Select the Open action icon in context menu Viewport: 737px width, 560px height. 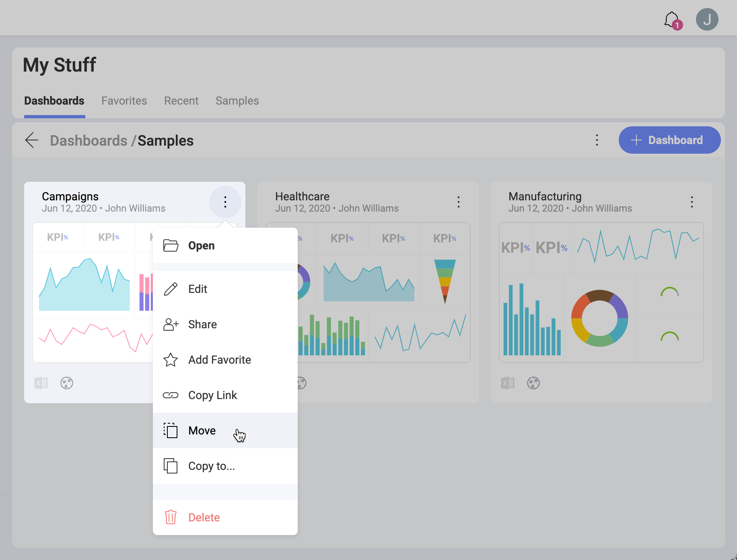click(x=171, y=245)
